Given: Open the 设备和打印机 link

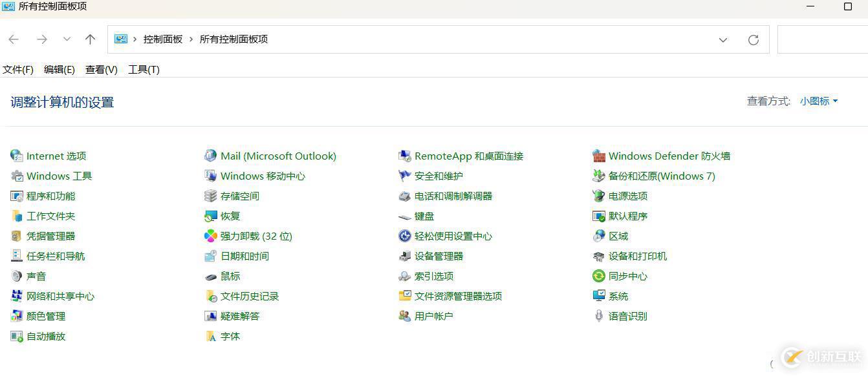Looking at the screenshot, I should (638, 256).
